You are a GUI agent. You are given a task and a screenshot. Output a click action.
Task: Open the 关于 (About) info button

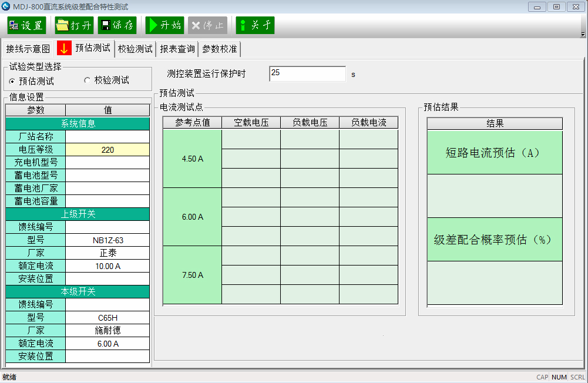(x=255, y=26)
